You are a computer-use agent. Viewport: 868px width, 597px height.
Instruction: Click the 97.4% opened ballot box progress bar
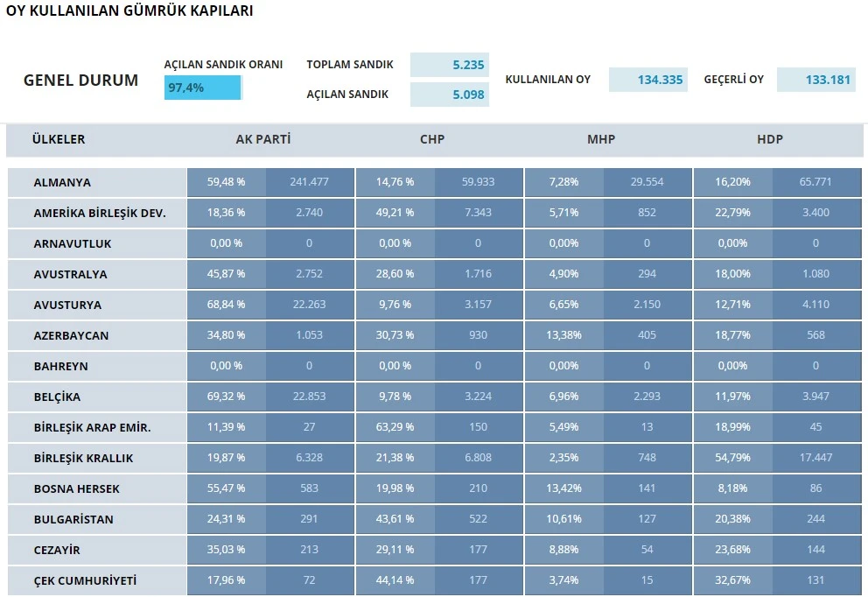[202, 88]
